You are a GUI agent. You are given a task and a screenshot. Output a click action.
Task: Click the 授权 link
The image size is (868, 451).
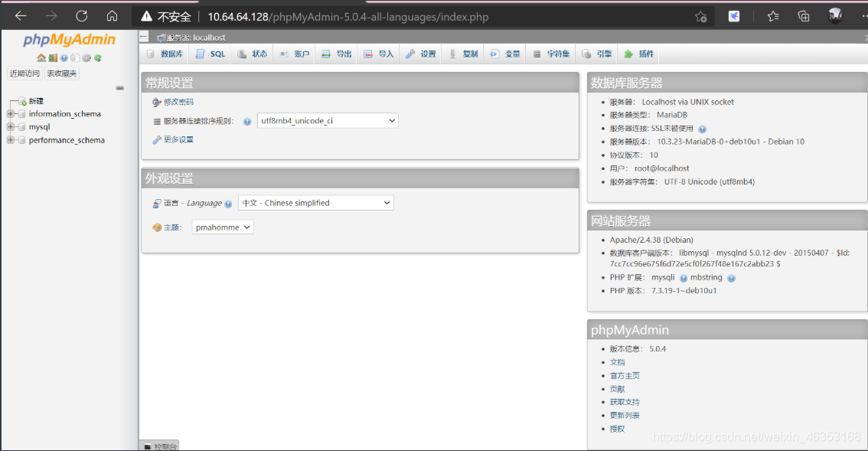[x=617, y=429]
